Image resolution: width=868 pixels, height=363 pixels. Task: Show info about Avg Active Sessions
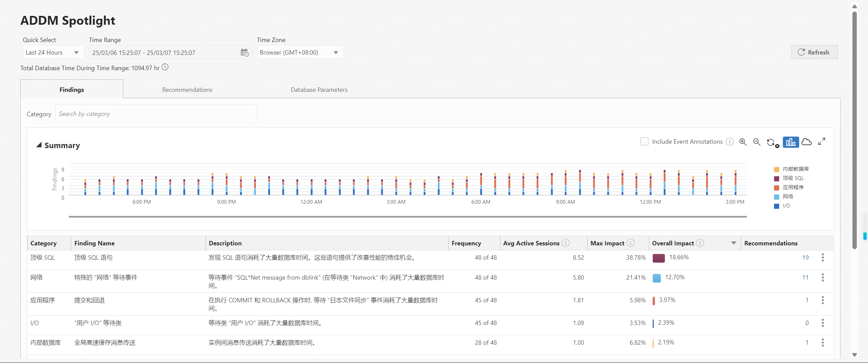[x=566, y=243]
